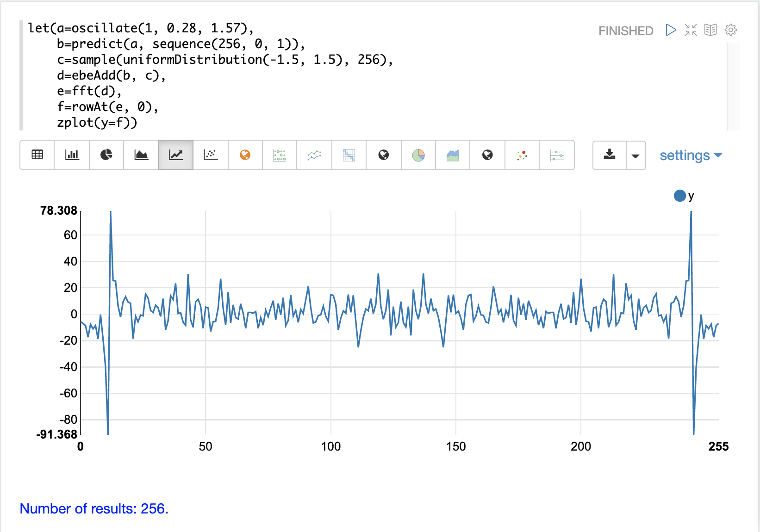Expand the chart settings dropdown
760x532 pixels.
(x=691, y=155)
